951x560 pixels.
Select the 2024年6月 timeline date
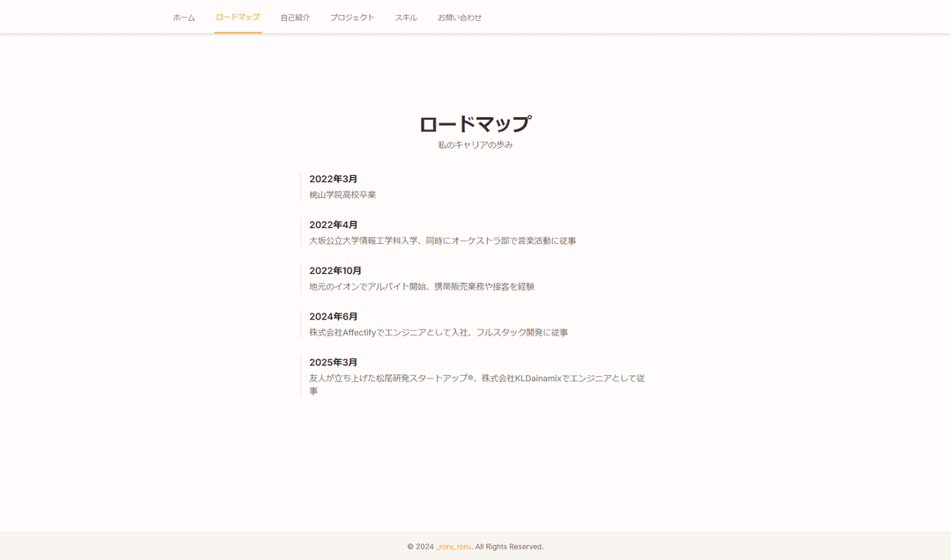(x=333, y=317)
